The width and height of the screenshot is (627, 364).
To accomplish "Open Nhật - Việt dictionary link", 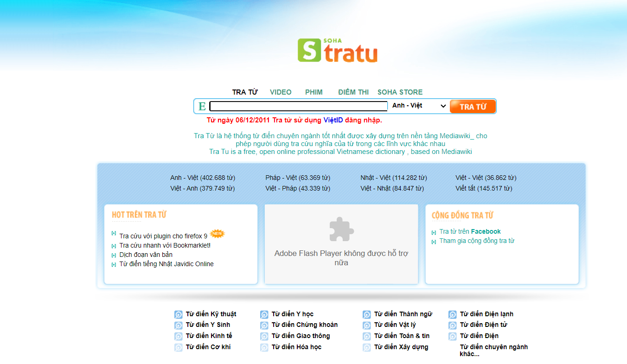I will pos(394,178).
